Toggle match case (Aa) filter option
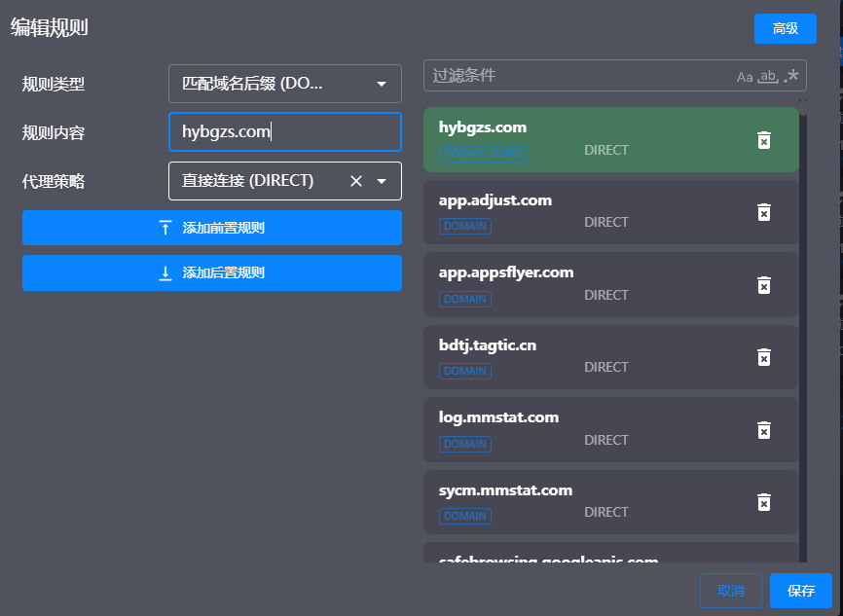The image size is (843, 616). pyautogui.click(x=745, y=78)
